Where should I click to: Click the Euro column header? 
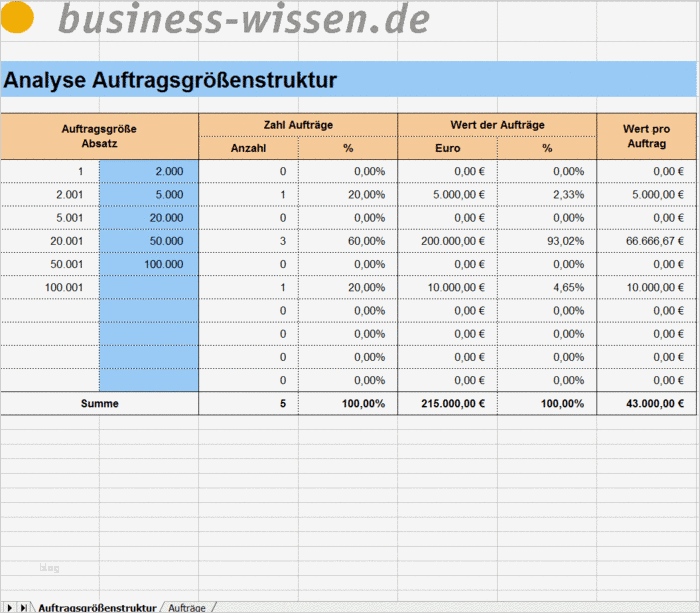pyautogui.click(x=447, y=148)
